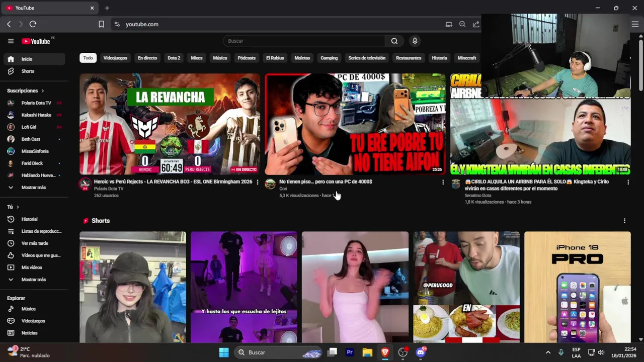The width and height of the screenshot is (644, 362).
Task: Open the Shorts section options menu
Action: pos(624,221)
